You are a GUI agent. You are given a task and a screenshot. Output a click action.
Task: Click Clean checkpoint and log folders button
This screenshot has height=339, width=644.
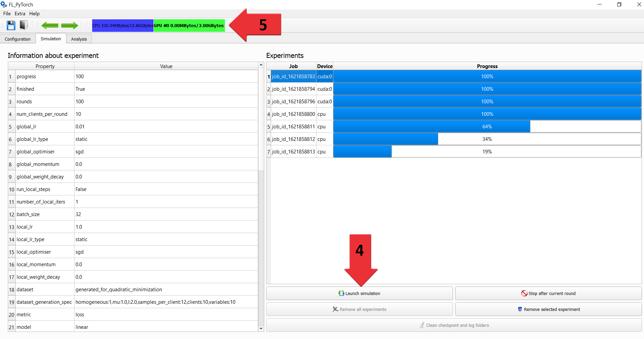coord(454,325)
